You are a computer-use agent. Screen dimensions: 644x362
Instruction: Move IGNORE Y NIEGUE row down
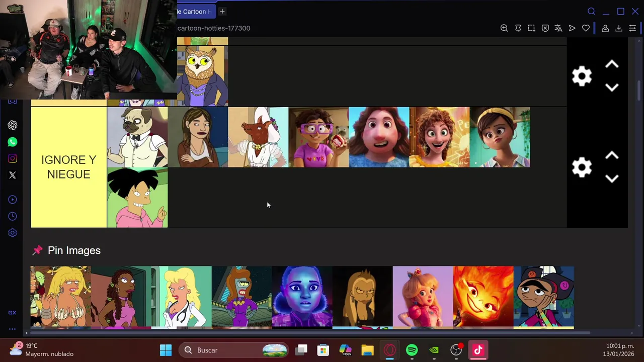612,178
